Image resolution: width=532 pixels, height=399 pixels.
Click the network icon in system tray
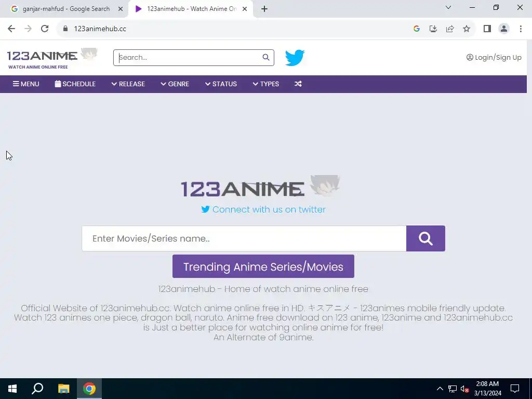click(x=453, y=389)
